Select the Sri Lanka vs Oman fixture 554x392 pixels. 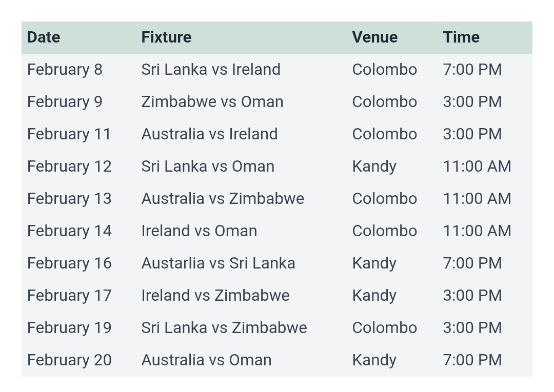click(208, 167)
